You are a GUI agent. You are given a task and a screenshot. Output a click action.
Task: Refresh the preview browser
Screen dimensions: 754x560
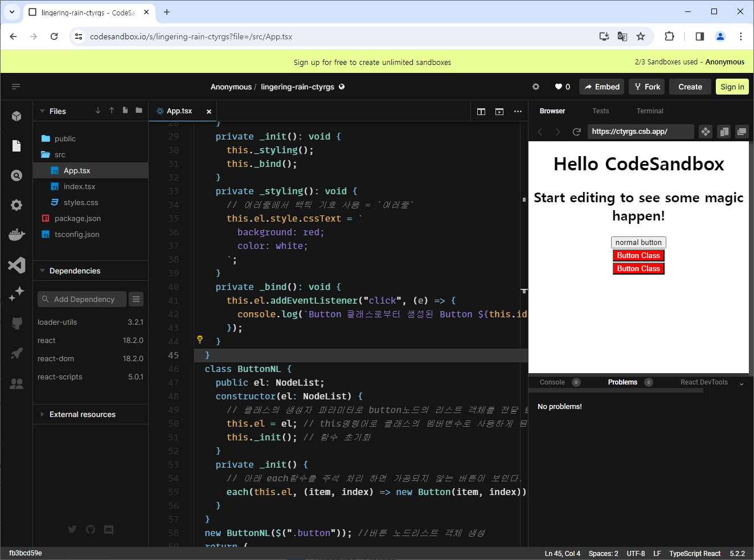click(576, 132)
